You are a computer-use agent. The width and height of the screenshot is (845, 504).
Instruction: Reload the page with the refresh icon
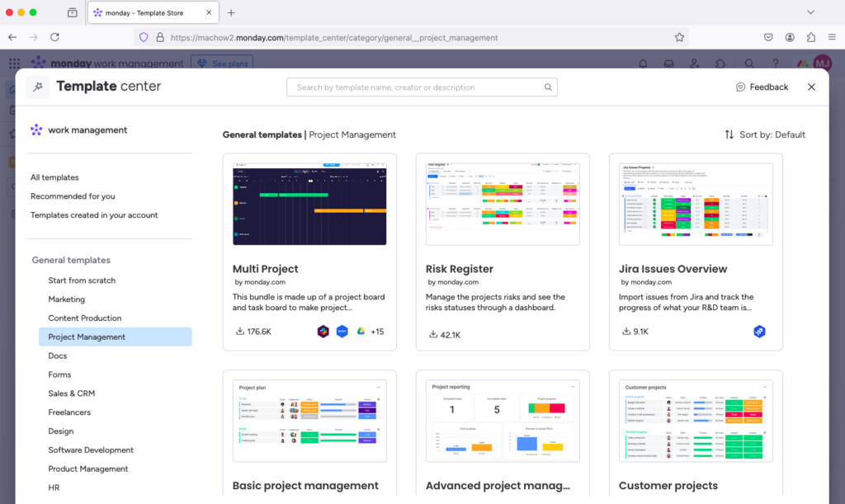55,37
